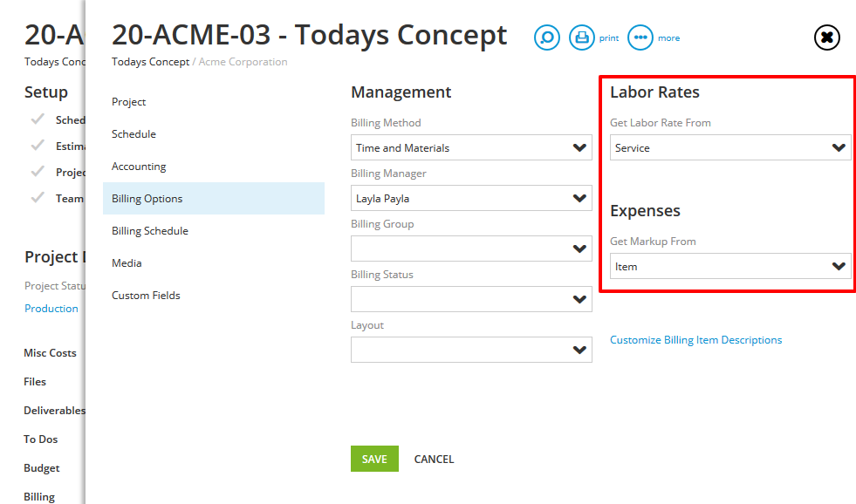Open the Billing Manager dropdown
The width and height of the screenshot is (856, 504).
coord(471,199)
